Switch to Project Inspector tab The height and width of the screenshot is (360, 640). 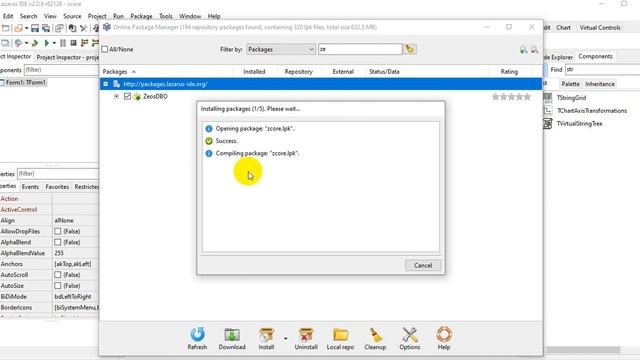pyautogui.click(x=67, y=57)
